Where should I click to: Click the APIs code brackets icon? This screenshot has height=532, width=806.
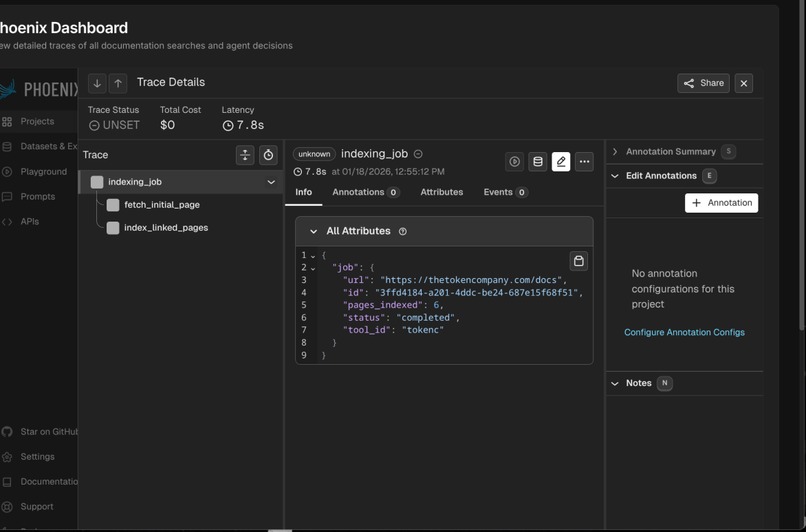pos(7,222)
